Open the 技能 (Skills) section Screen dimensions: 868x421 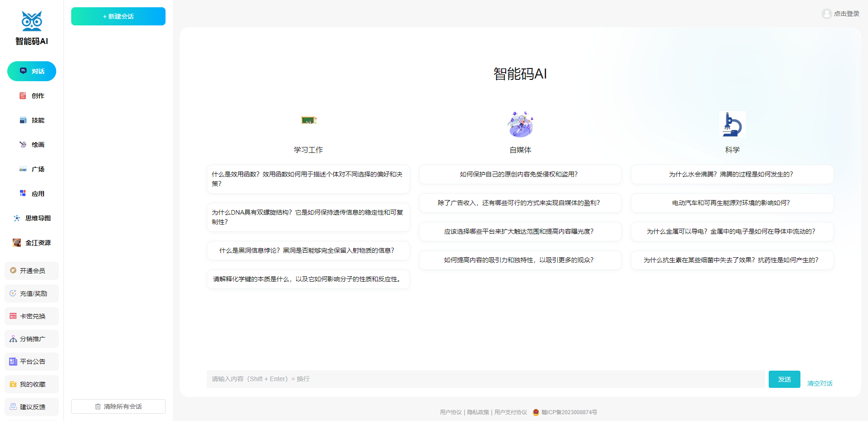(31, 120)
